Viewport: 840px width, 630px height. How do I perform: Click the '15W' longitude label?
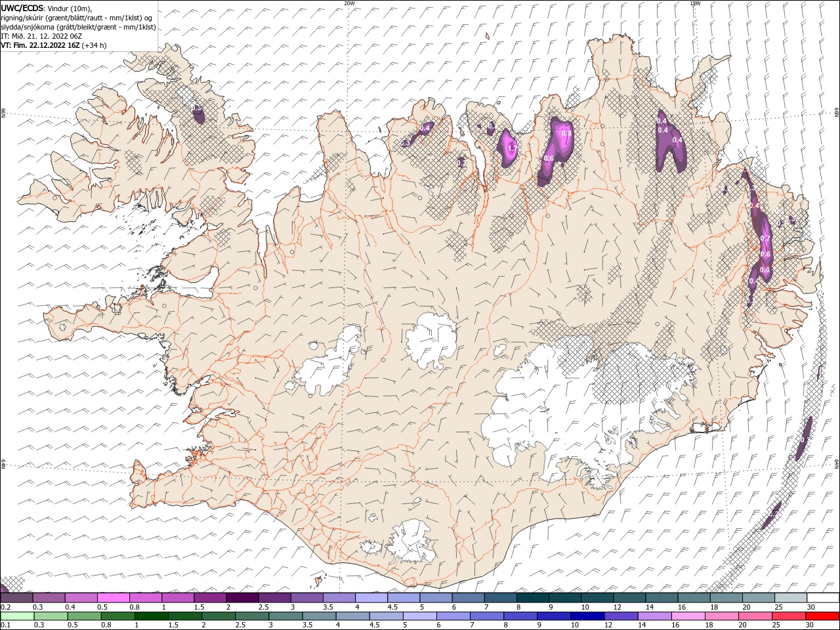tap(695, 3)
